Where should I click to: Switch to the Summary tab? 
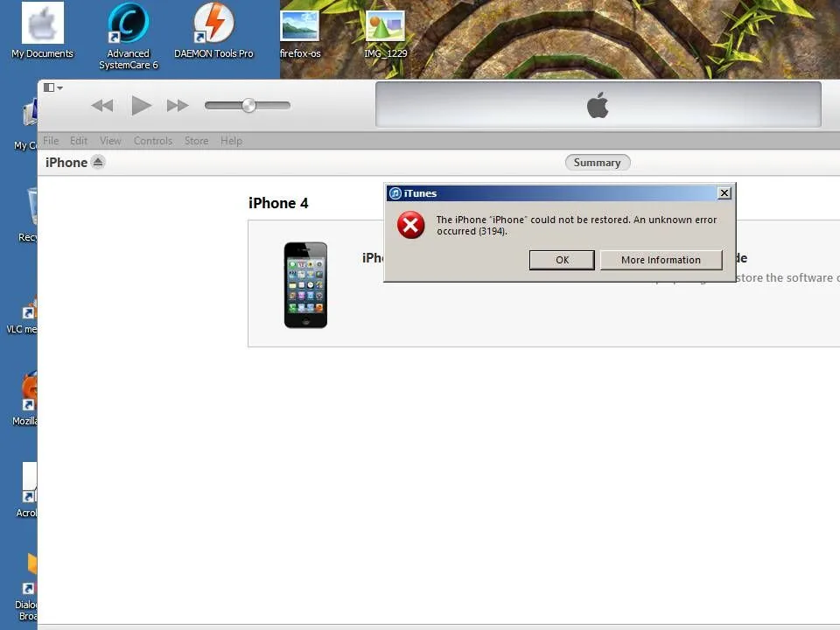[x=597, y=163]
